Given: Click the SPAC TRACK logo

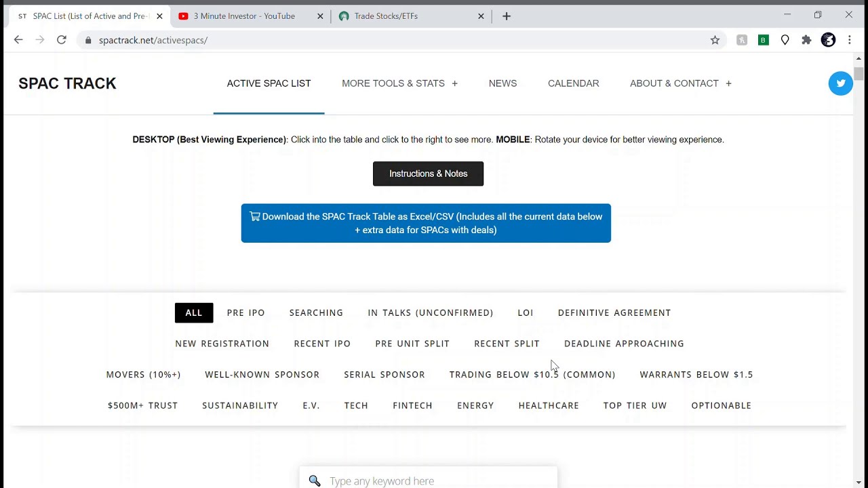Looking at the screenshot, I should [x=67, y=83].
